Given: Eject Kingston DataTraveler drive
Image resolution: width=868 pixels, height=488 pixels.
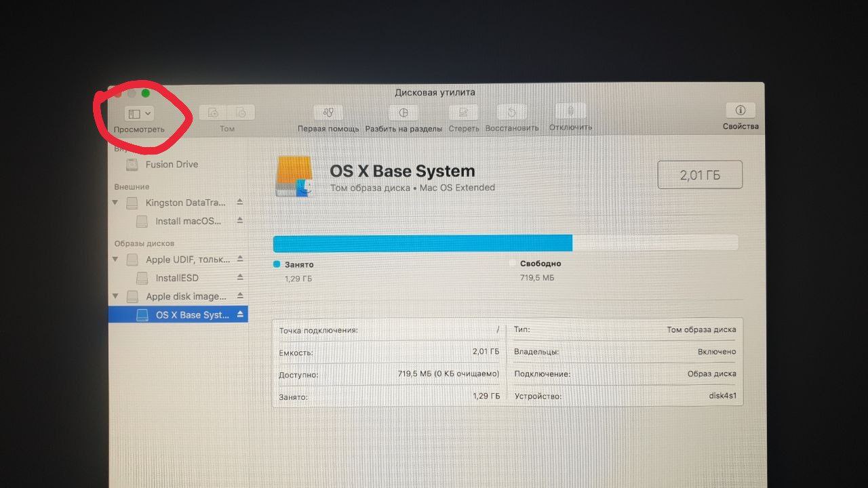Looking at the screenshot, I should tap(239, 202).
